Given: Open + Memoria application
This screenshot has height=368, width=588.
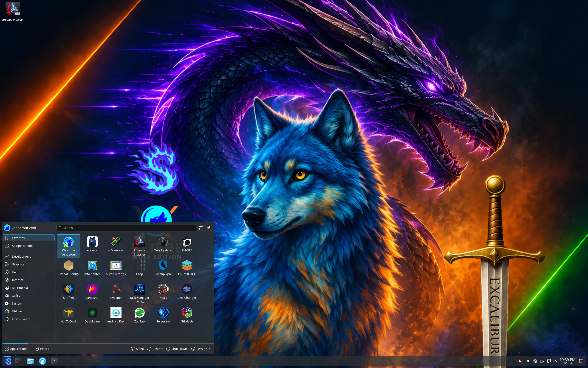Looking at the screenshot, I should [x=116, y=244].
